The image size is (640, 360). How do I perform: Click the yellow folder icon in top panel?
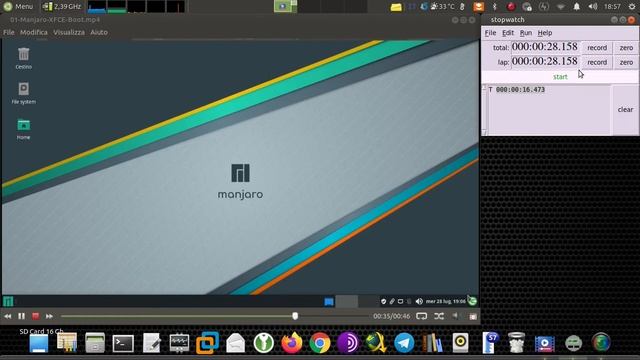396,7
